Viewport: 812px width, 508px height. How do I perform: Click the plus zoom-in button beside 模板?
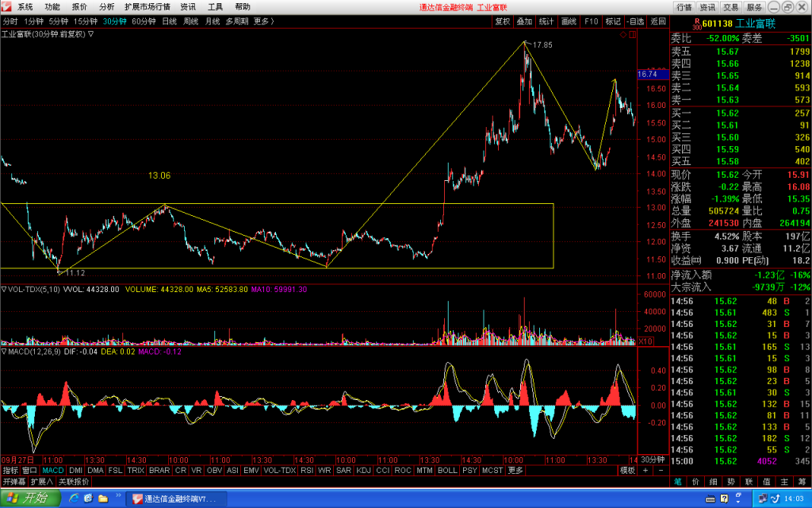point(645,470)
